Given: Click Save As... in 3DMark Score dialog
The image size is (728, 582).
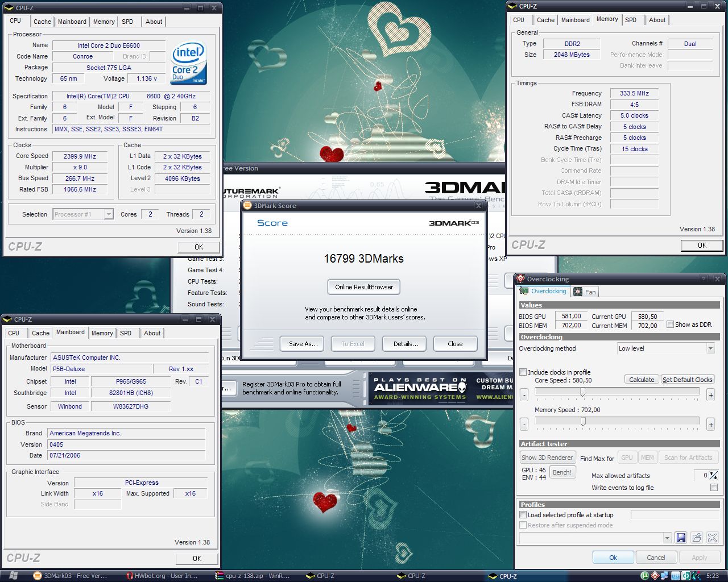Looking at the screenshot, I should 303,344.
